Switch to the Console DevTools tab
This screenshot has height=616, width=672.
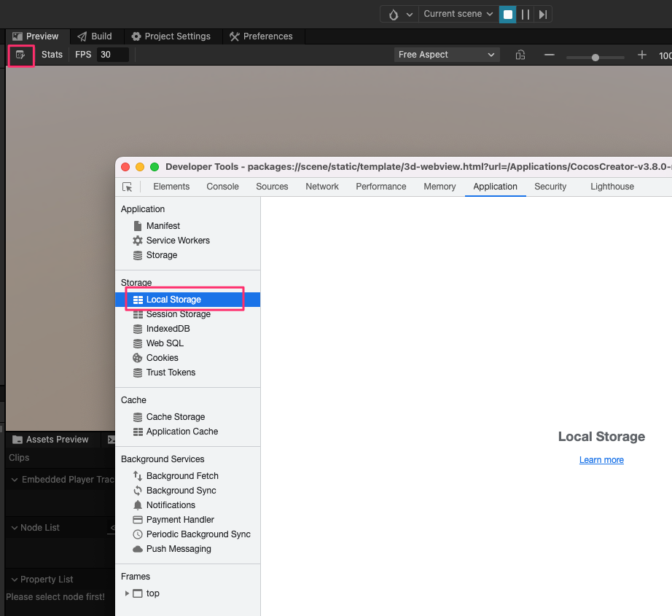[222, 187]
